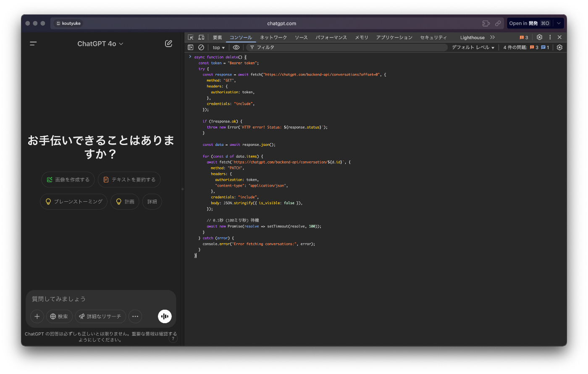This screenshot has width=588, height=374.
Task: Click the テキストを要約する suggestion chip
Action: click(x=129, y=179)
